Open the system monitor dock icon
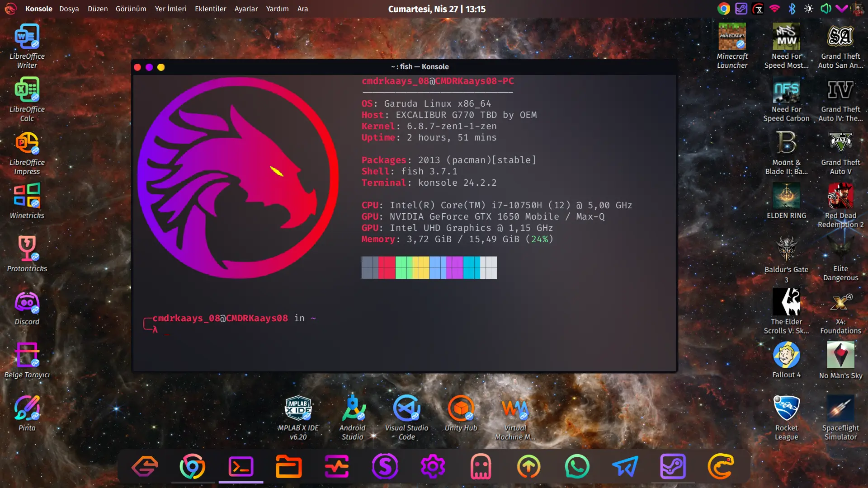The height and width of the screenshot is (488, 868). coord(337,466)
